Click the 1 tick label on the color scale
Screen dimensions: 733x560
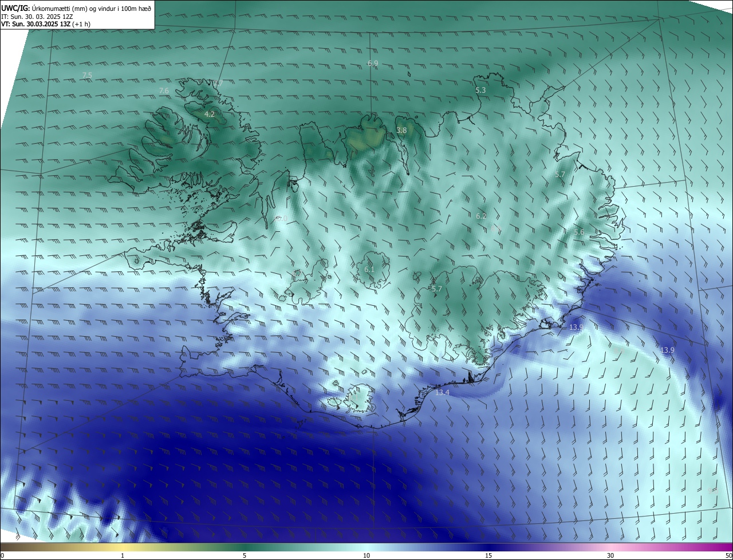[123, 555]
